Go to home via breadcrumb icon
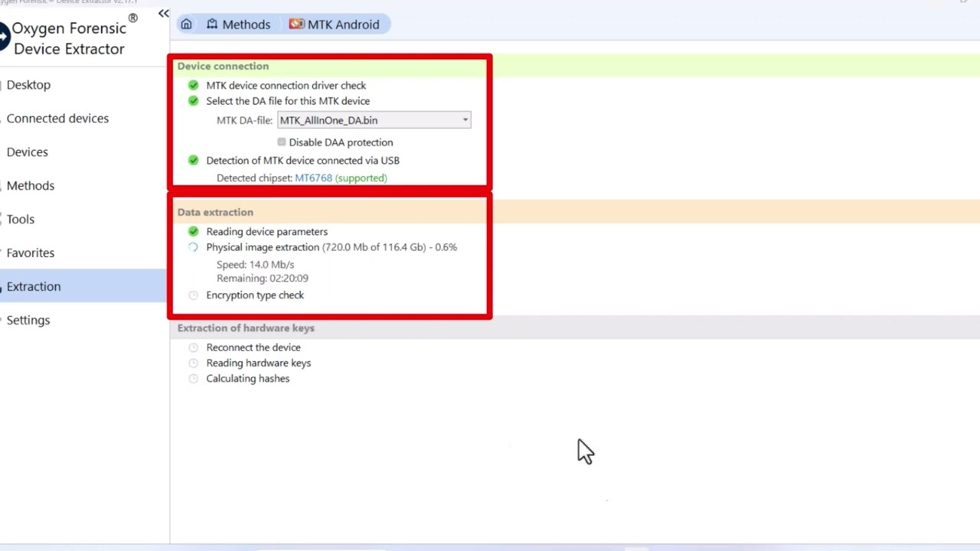The width and height of the screenshot is (980, 551). (186, 24)
